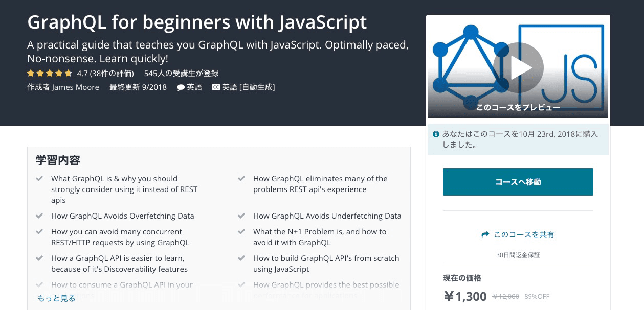The height and width of the screenshot is (310, 644).
Task: Play the course preview video
Action: pos(518,68)
